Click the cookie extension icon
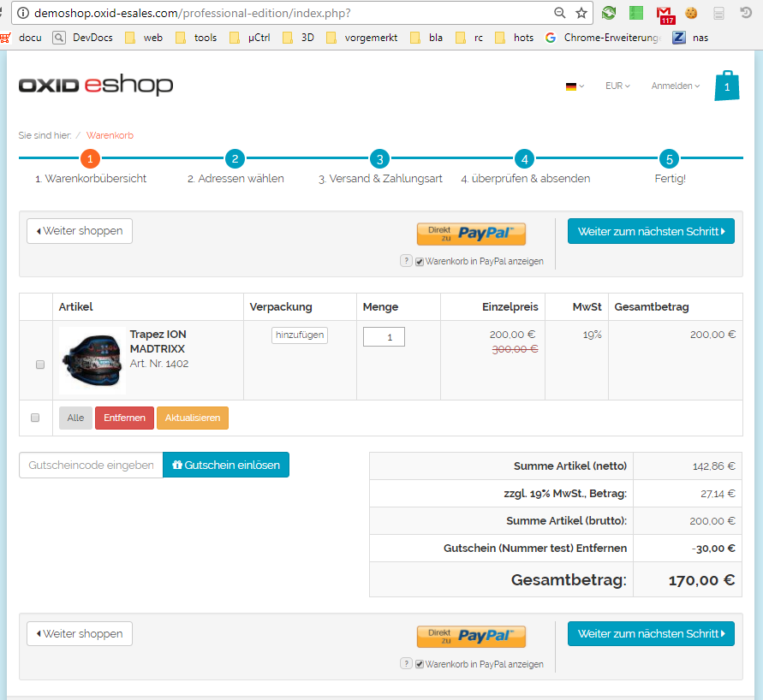 click(691, 14)
